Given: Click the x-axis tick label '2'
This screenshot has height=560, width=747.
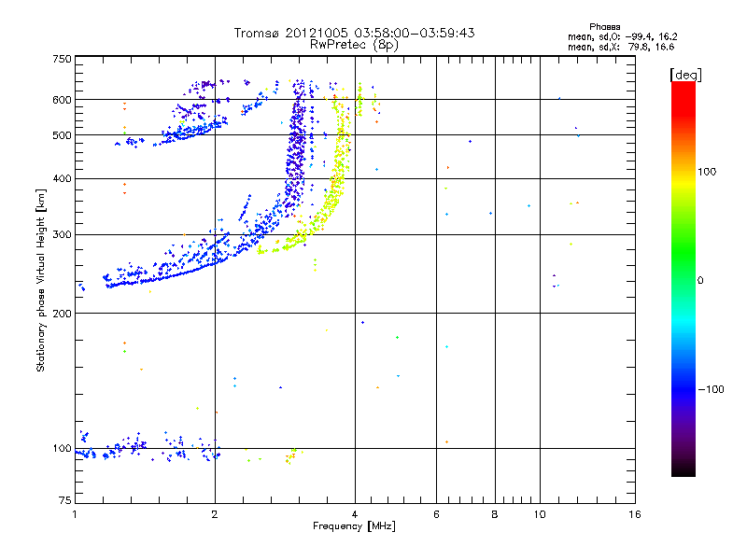Looking at the screenshot, I should pos(215,514).
